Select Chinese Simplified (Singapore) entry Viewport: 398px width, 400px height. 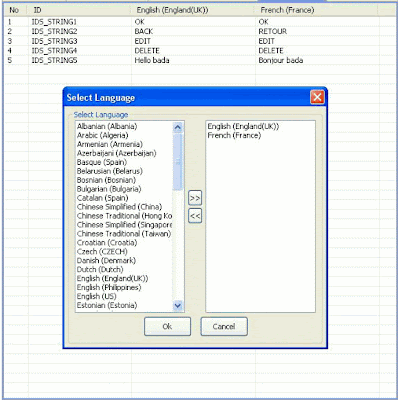[x=124, y=225]
